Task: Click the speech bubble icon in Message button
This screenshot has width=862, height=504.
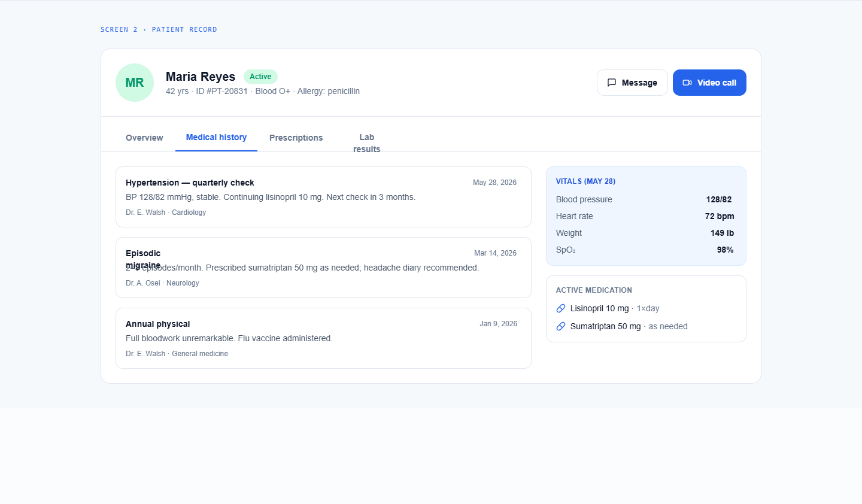Action: coord(612,83)
